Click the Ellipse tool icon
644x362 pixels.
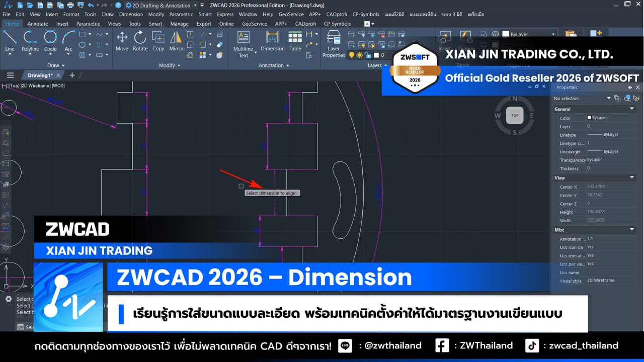(x=82, y=45)
